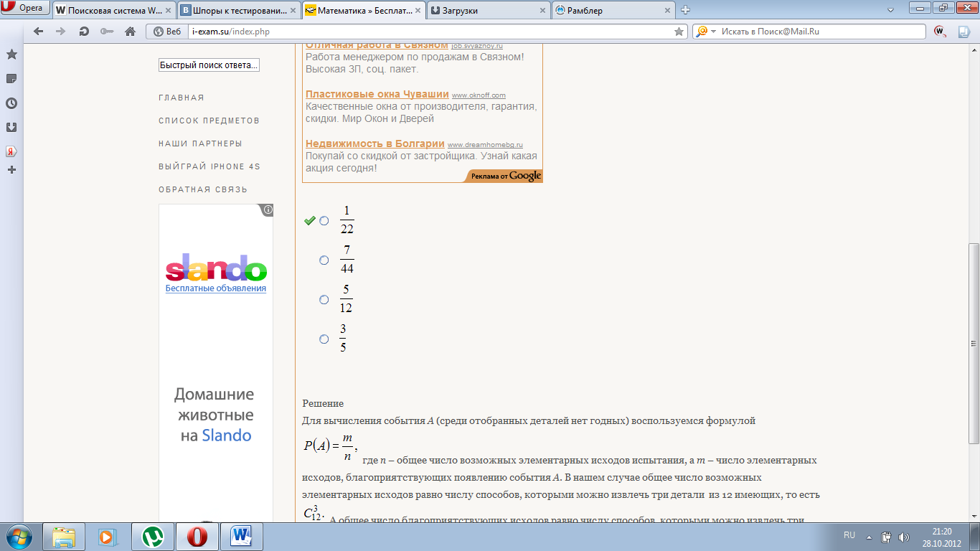Switch input language RU indicator
The image size is (980, 551).
tap(849, 536)
